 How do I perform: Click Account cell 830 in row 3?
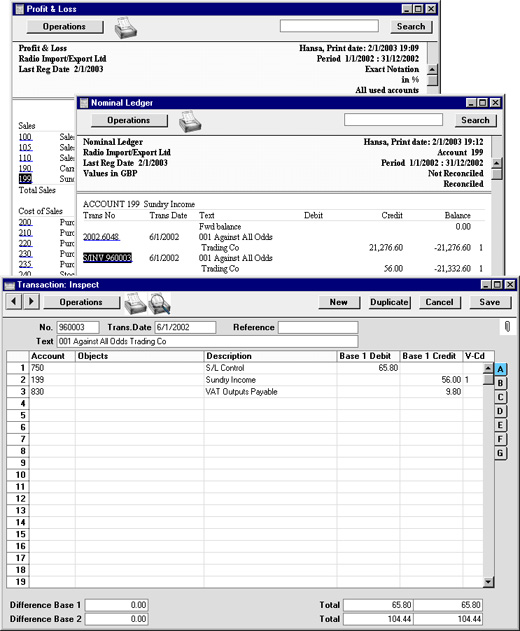(52, 392)
